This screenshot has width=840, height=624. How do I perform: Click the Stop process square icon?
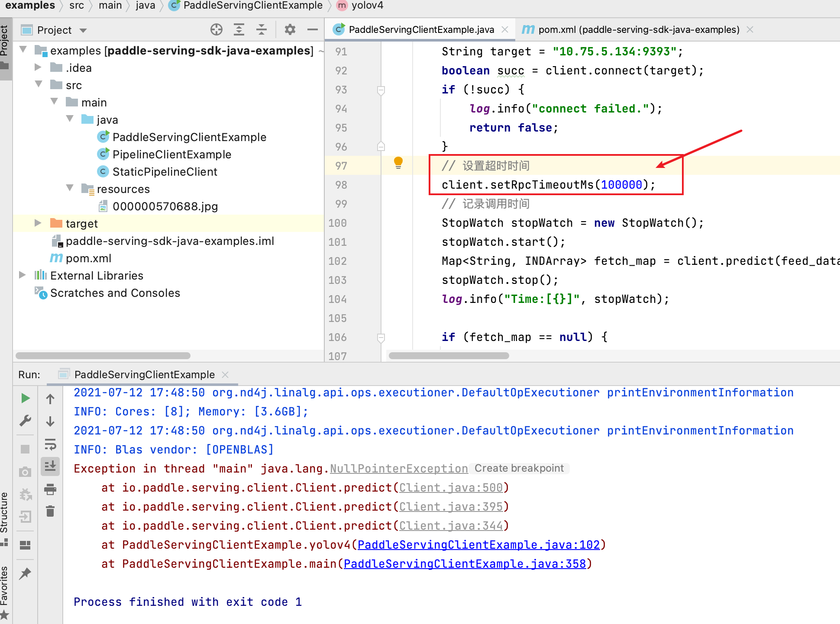(x=25, y=449)
